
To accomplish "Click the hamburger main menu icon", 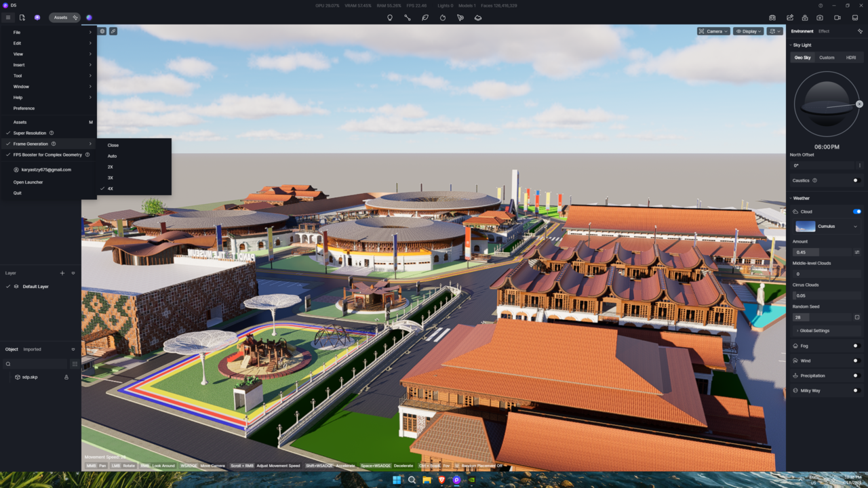I will point(7,18).
